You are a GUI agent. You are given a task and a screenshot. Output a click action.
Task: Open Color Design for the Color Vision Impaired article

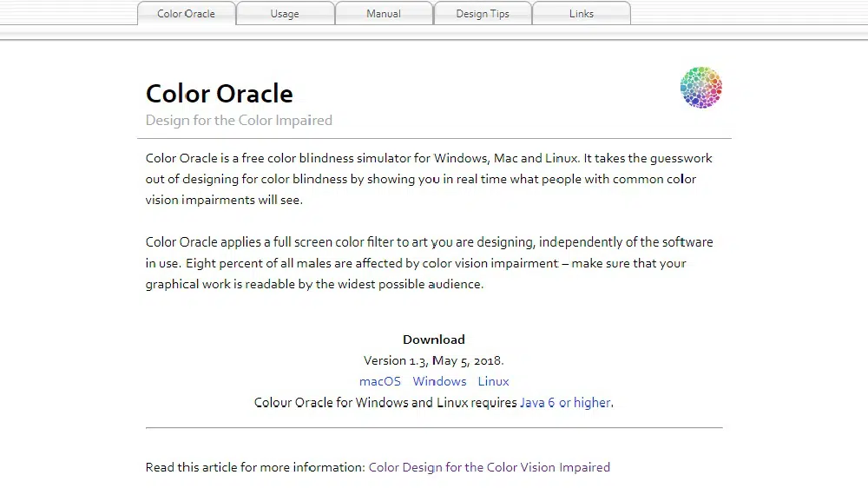pos(489,467)
